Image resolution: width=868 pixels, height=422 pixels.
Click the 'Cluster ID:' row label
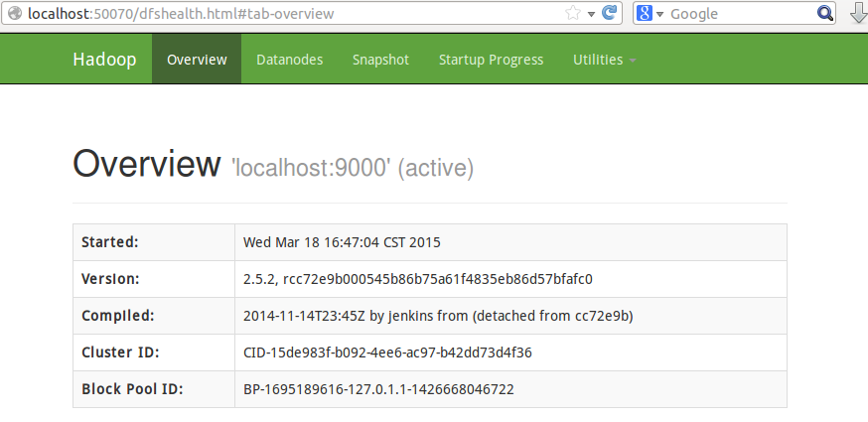coord(120,352)
